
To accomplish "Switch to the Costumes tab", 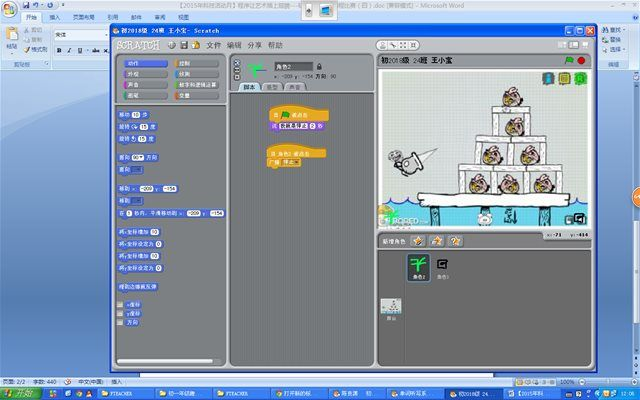I will coord(271,87).
